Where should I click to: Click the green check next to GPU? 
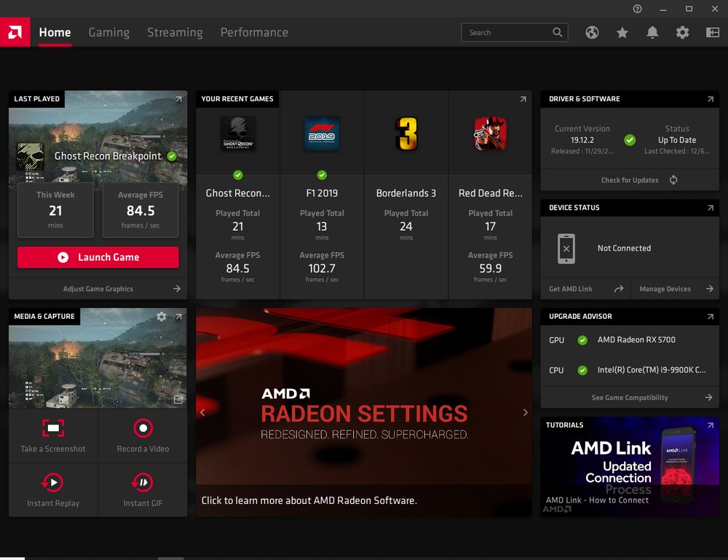tap(582, 340)
